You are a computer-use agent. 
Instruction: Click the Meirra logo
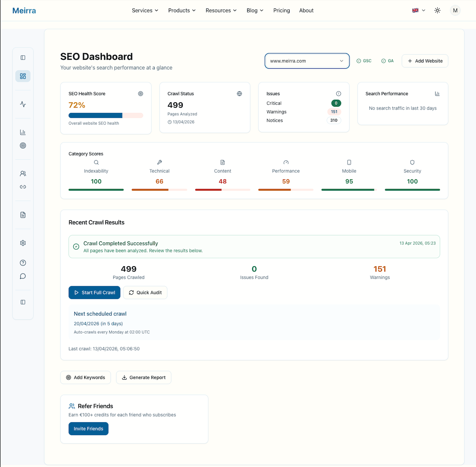click(24, 11)
